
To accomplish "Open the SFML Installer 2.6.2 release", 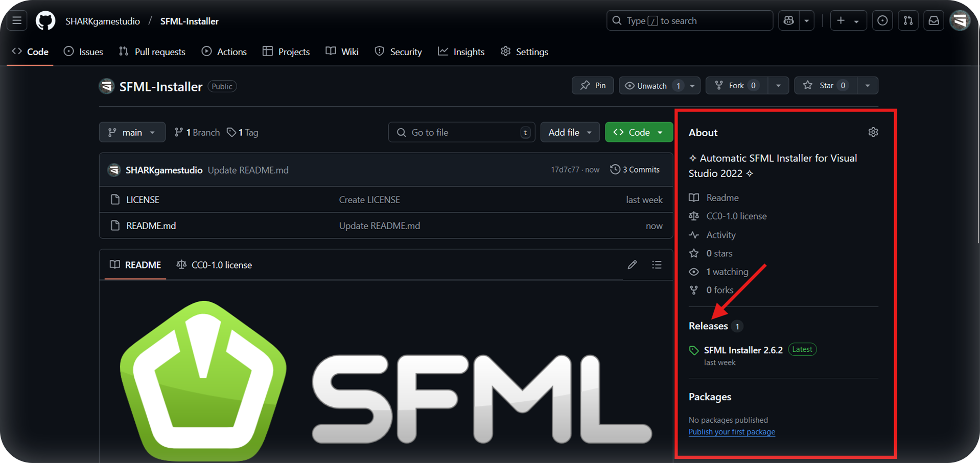I will [743, 350].
